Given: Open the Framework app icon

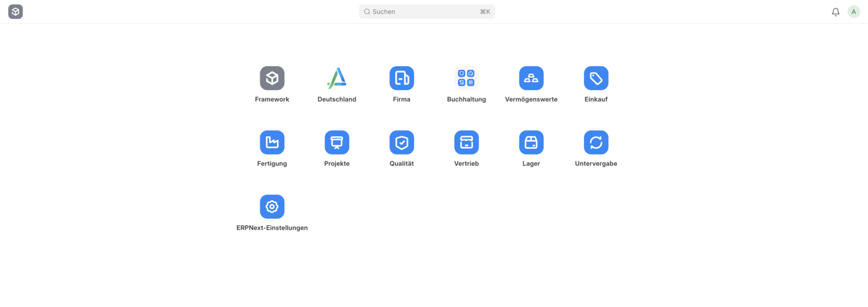Looking at the screenshot, I should click(x=272, y=78).
